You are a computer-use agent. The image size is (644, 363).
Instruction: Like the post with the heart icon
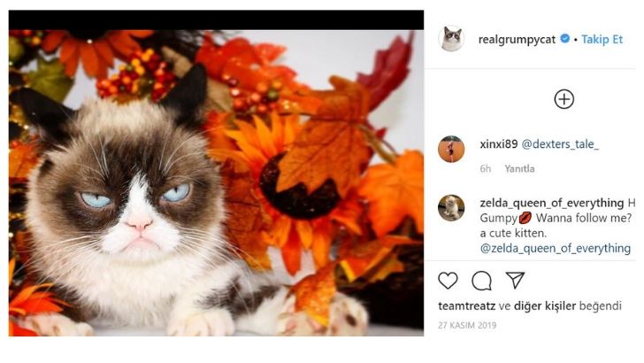coord(448,281)
